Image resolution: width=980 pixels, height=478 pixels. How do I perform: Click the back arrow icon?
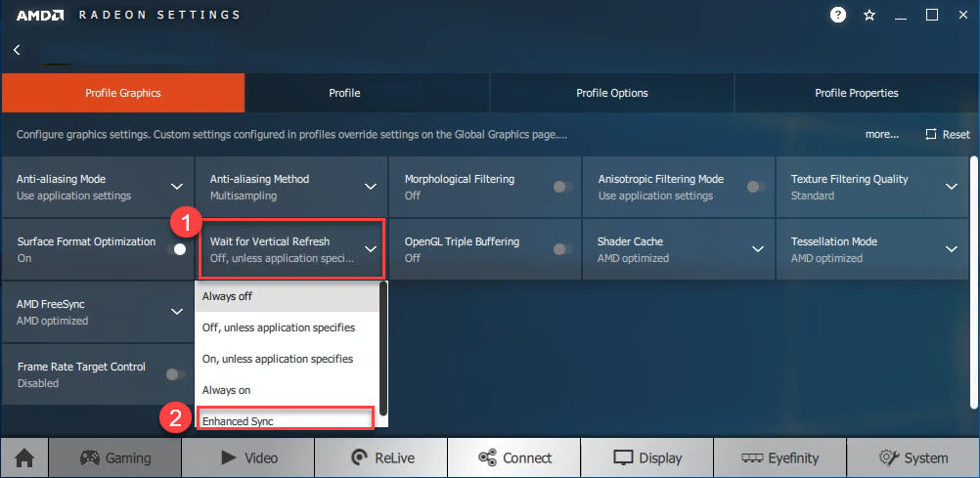click(x=17, y=50)
